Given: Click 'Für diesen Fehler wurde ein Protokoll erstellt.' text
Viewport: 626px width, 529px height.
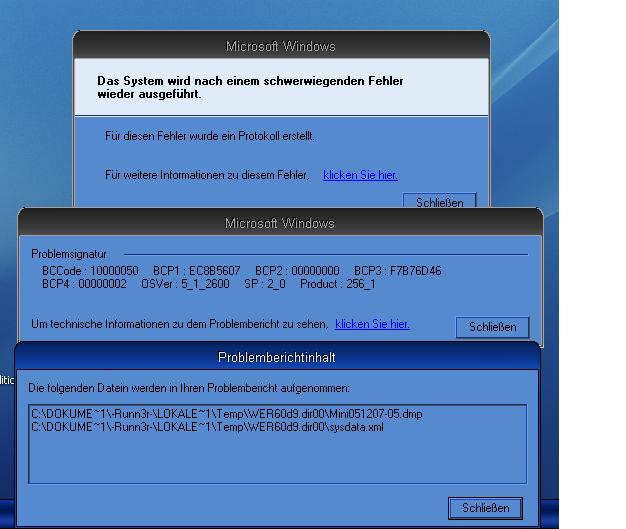Looking at the screenshot, I should pos(210,136).
